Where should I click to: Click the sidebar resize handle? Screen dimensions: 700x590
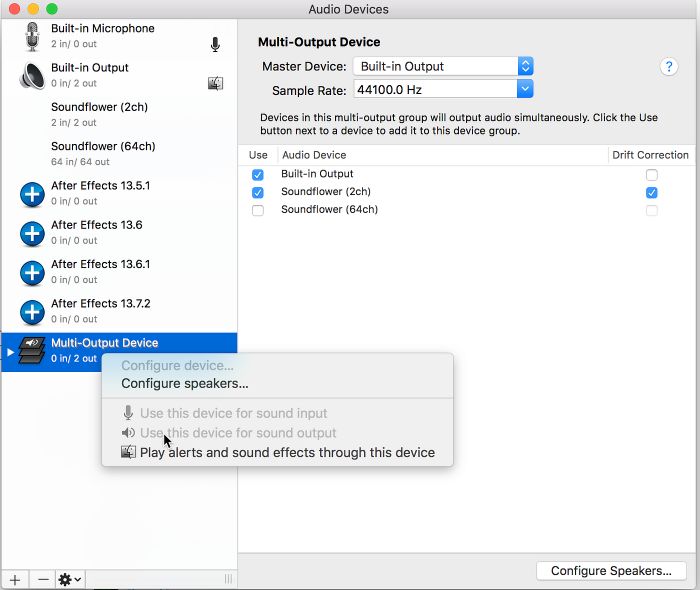[x=228, y=579]
